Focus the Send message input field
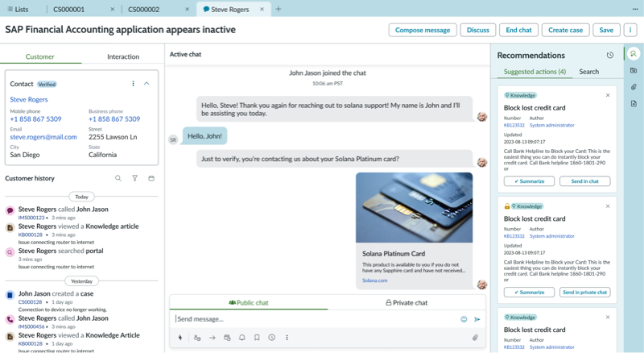Screen dimensions: 644x353 tap(316, 319)
